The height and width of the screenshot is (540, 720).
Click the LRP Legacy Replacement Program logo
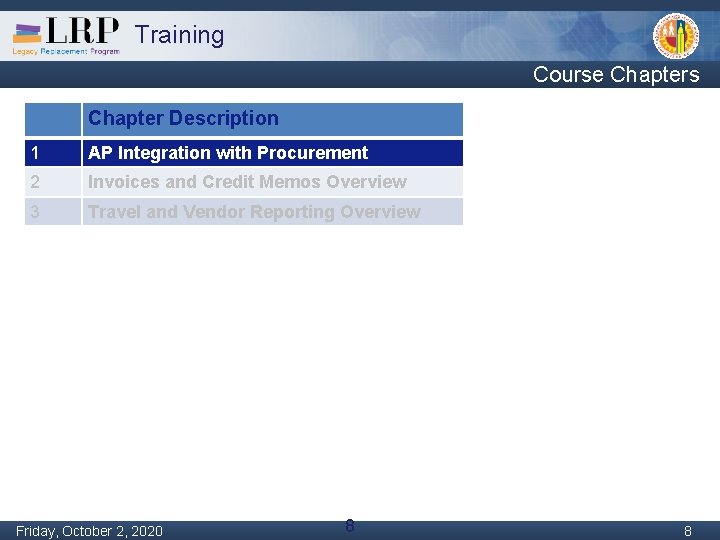(66, 36)
